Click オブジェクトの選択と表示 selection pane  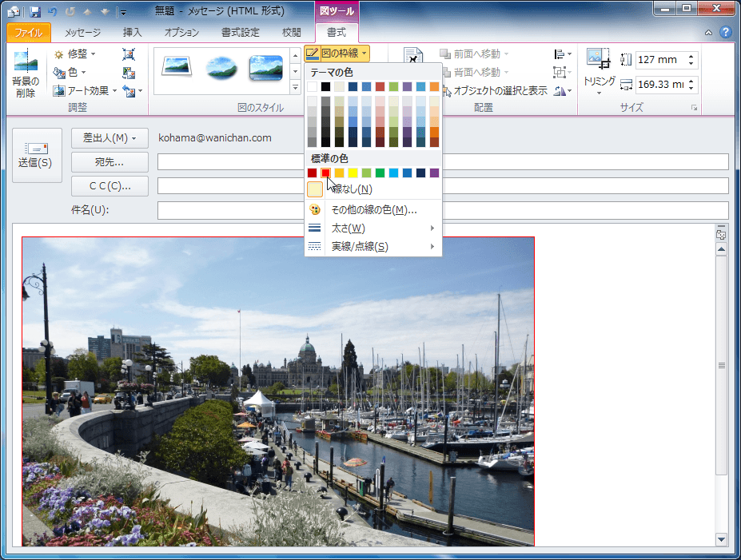point(495,90)
